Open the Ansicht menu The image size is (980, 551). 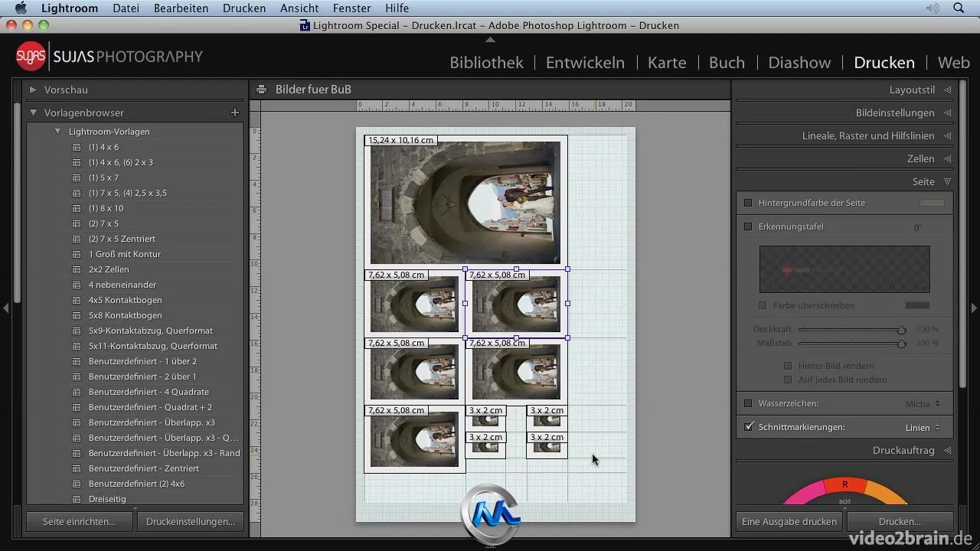pyautogui.click(x=299, y=8)
